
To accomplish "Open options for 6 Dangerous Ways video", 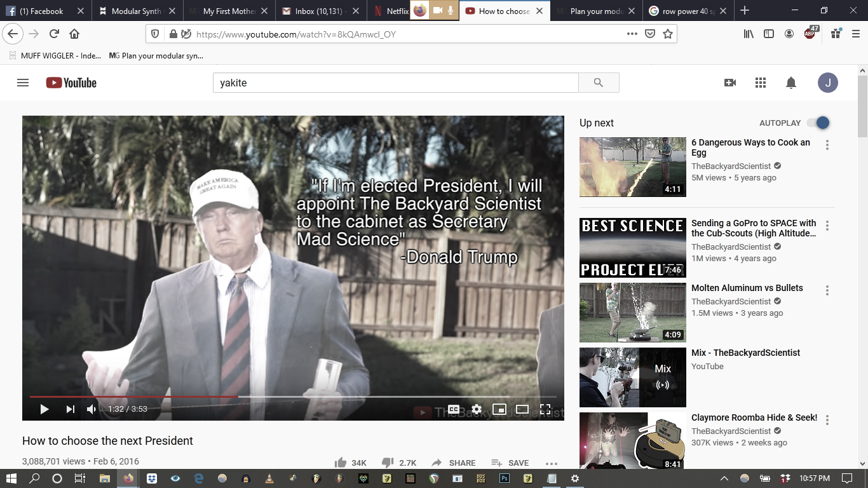I will (827, 146).
